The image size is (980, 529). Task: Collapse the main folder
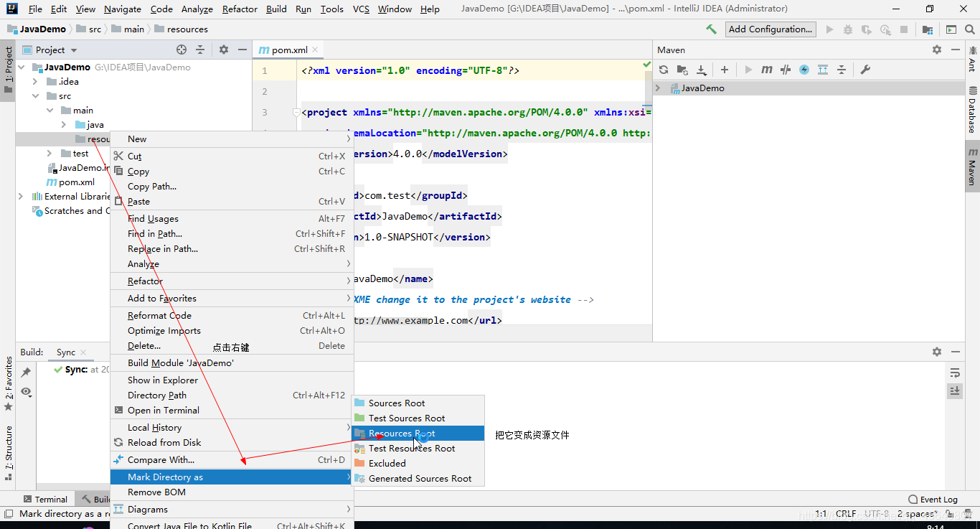[x=50, y=110]
